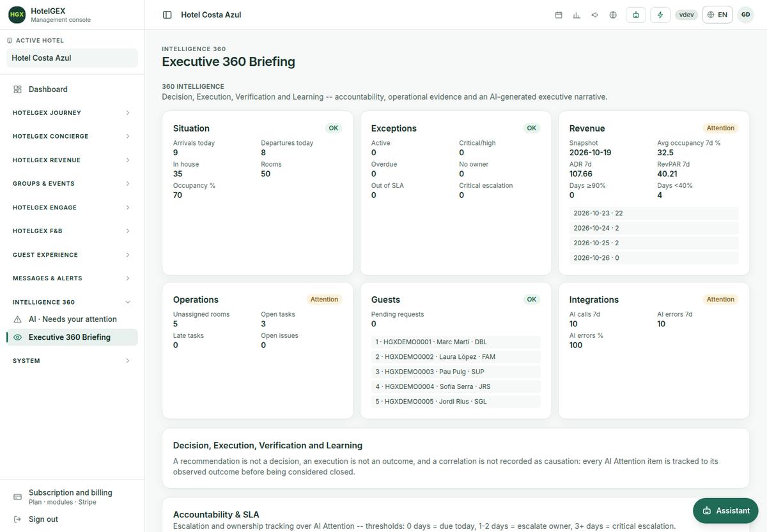Select the Hotel Costa Azul active hotel field
The height and width of the screenshot is (532, 767).
pyautogui.click(x=72, y=58)
